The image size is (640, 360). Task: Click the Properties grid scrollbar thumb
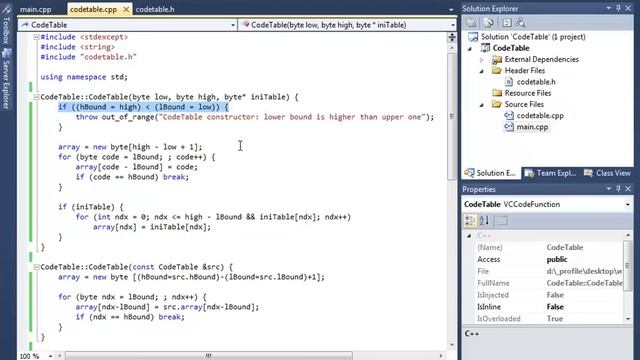pyautogui.click(x=628, y=266)
